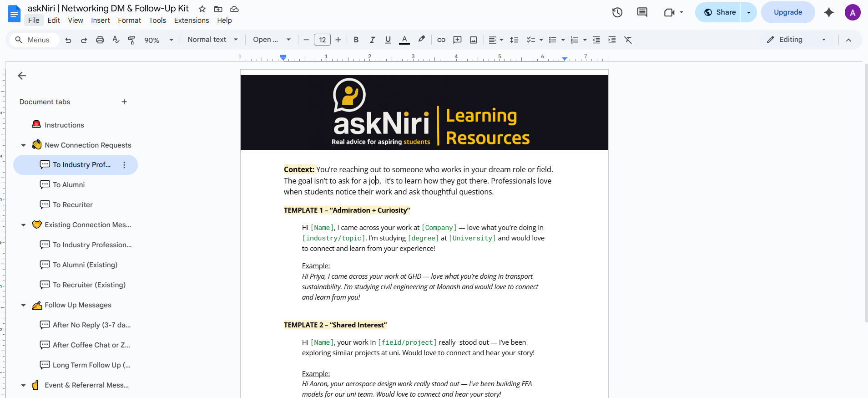Clear formatting with the toolbar icon
The width and height of the screenshot is (868, 398).
click(628, 40)
